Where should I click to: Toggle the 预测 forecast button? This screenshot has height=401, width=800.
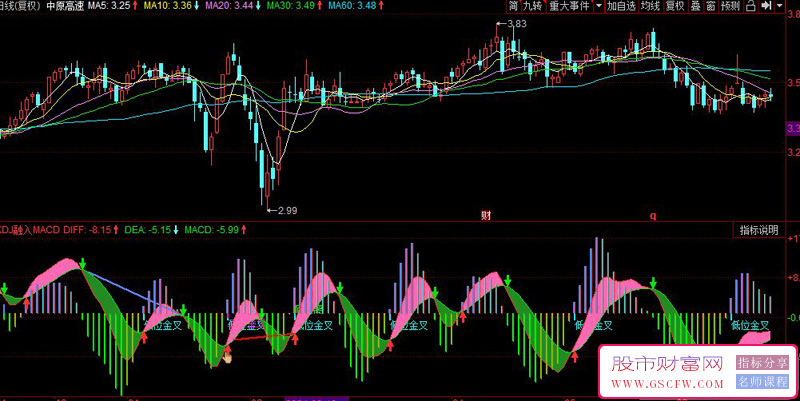(731, 6)
